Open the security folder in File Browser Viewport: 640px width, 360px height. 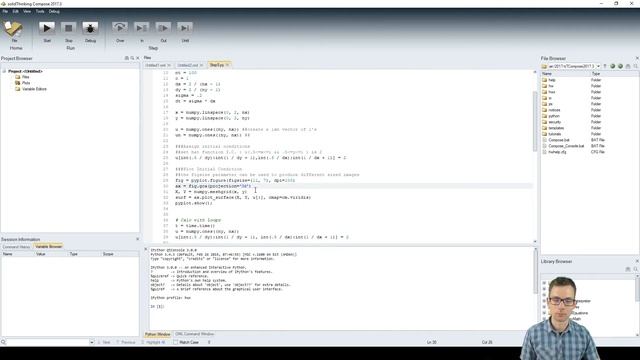(555, 122)
